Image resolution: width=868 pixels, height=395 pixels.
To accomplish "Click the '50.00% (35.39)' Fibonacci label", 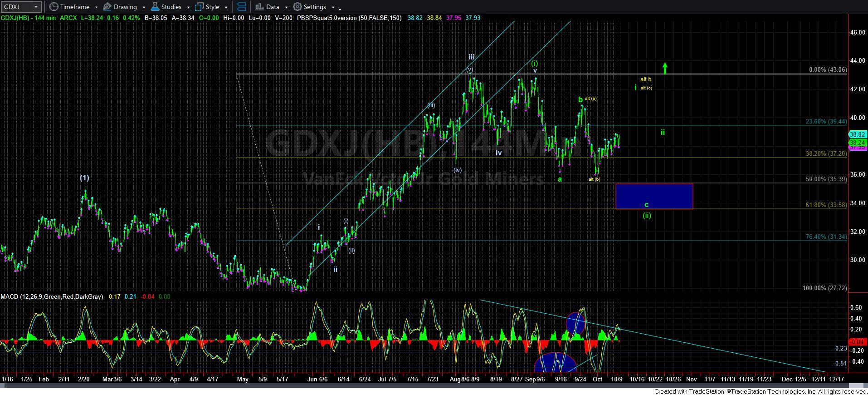I will click(x=826, y=179).
